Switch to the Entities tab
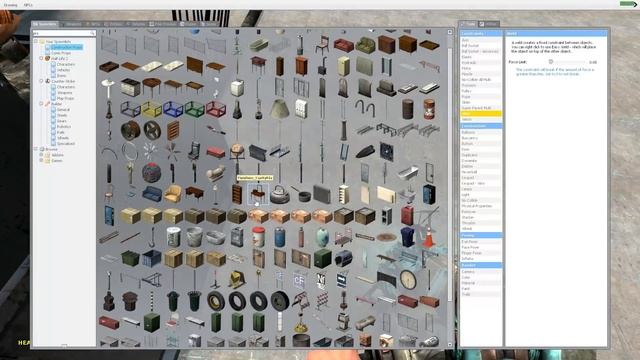This screenshot has height=360, width=640. coord(113,24)
